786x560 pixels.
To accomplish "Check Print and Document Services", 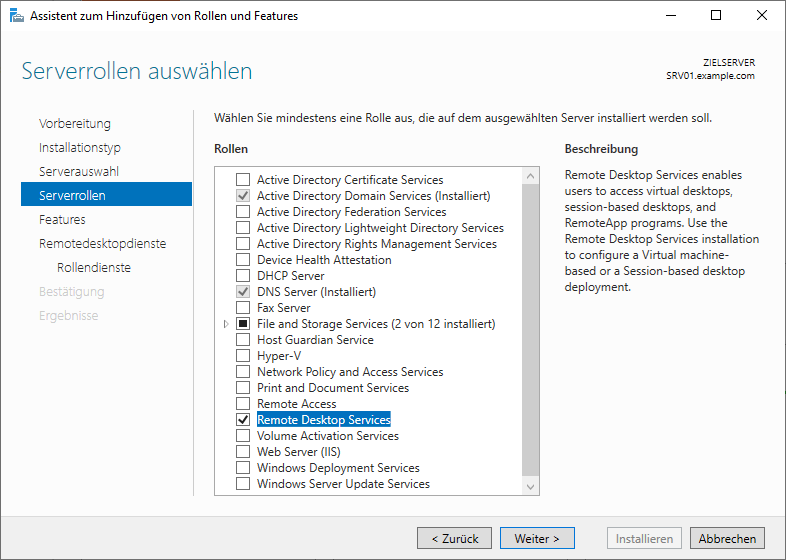I will click(x=243, y=388).
